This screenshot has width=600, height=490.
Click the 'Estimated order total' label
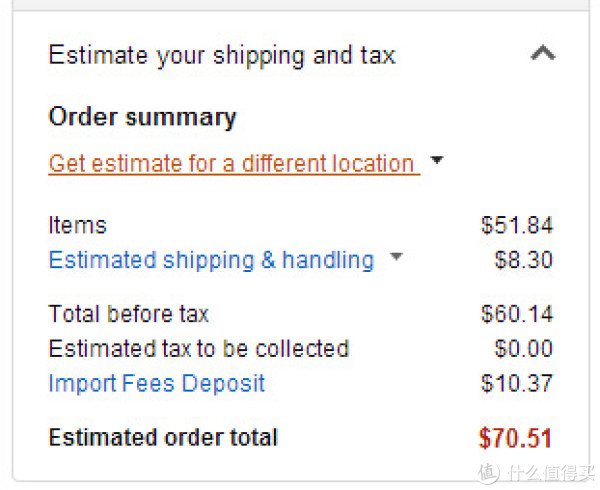click(163, 437)
